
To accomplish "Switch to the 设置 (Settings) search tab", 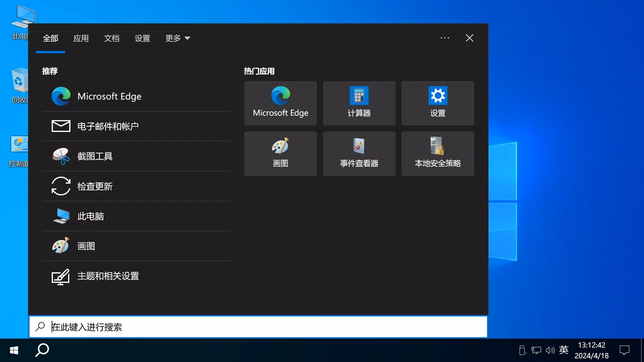I will click(x=142, y=38).
